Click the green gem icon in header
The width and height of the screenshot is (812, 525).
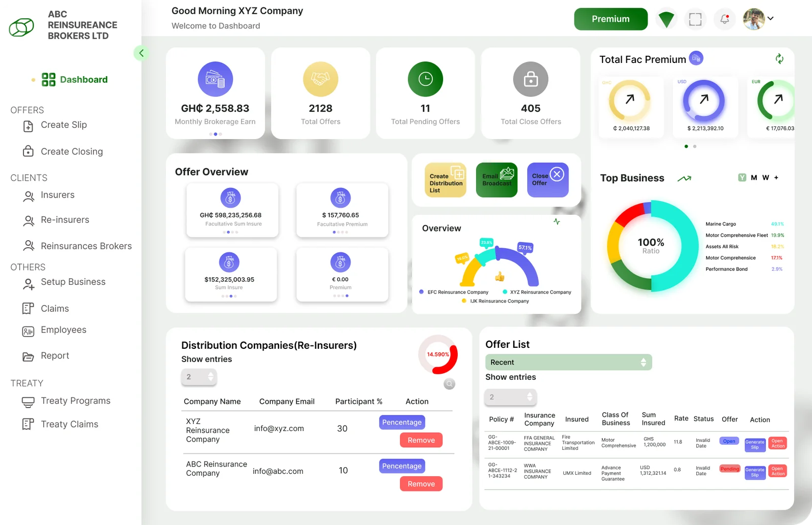tap(666, 19)
